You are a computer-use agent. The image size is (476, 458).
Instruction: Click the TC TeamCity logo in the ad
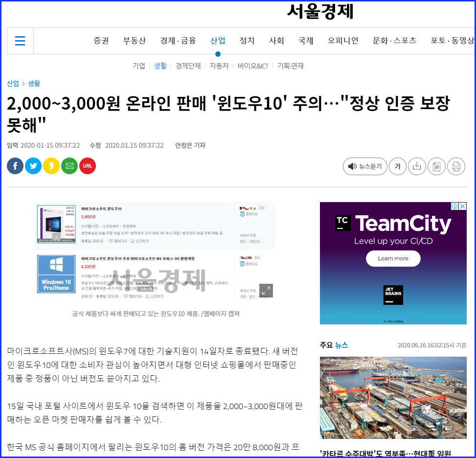[x=343, y=223]
